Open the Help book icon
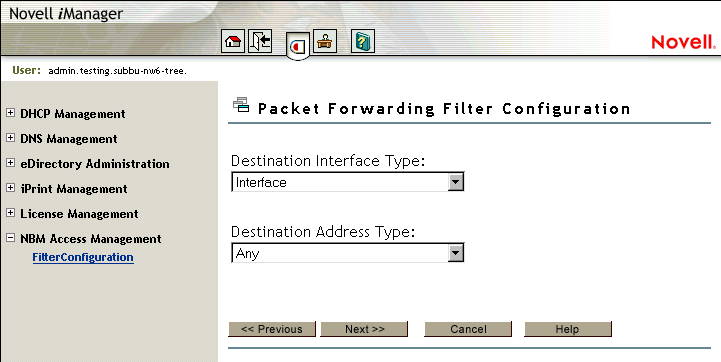 pos(363,41)
